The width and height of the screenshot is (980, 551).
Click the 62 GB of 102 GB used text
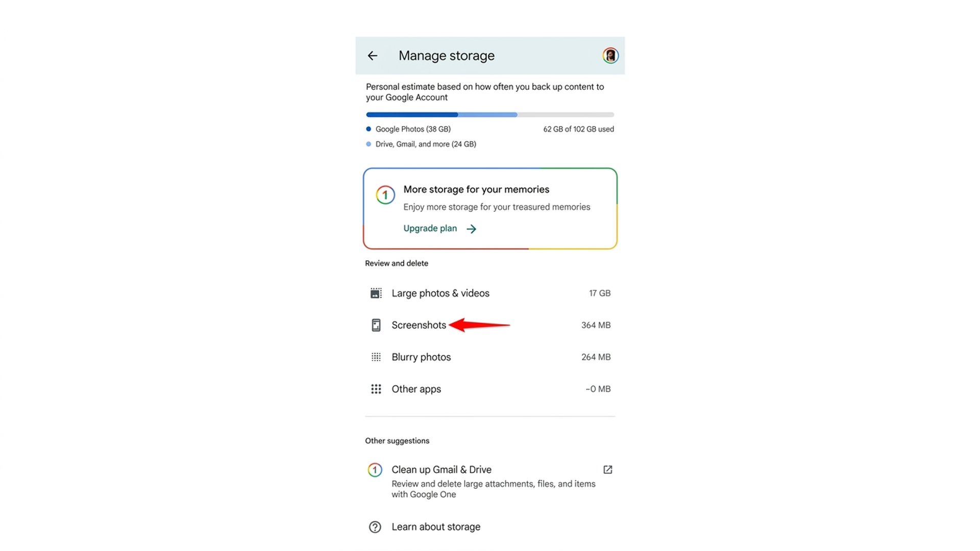click(578, 129)
